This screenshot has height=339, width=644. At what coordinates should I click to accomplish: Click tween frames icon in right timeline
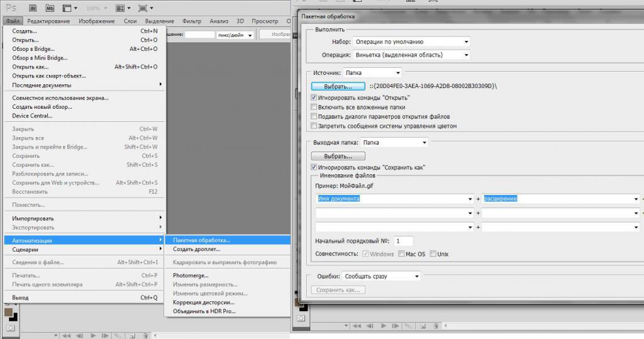(x=408, y=326)
